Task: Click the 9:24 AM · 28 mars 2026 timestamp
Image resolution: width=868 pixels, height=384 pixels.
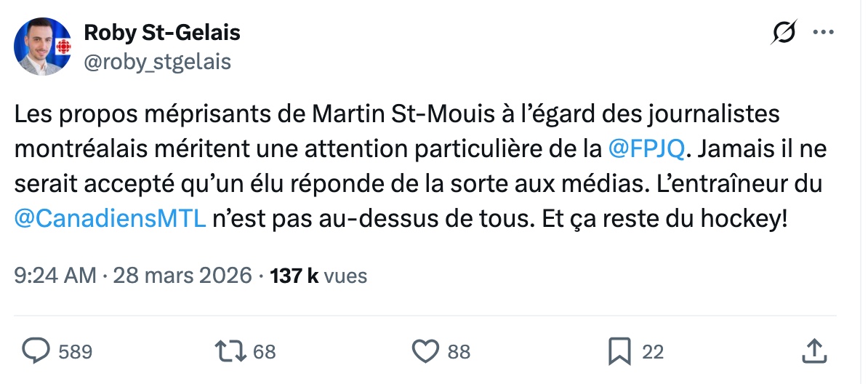Action: coord(133,276)
